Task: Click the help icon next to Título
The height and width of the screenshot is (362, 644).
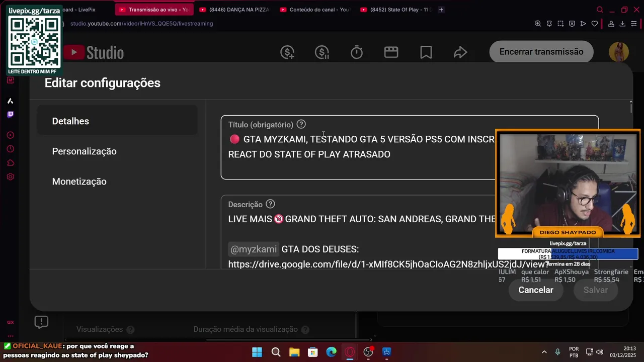Action: [301, 124]
